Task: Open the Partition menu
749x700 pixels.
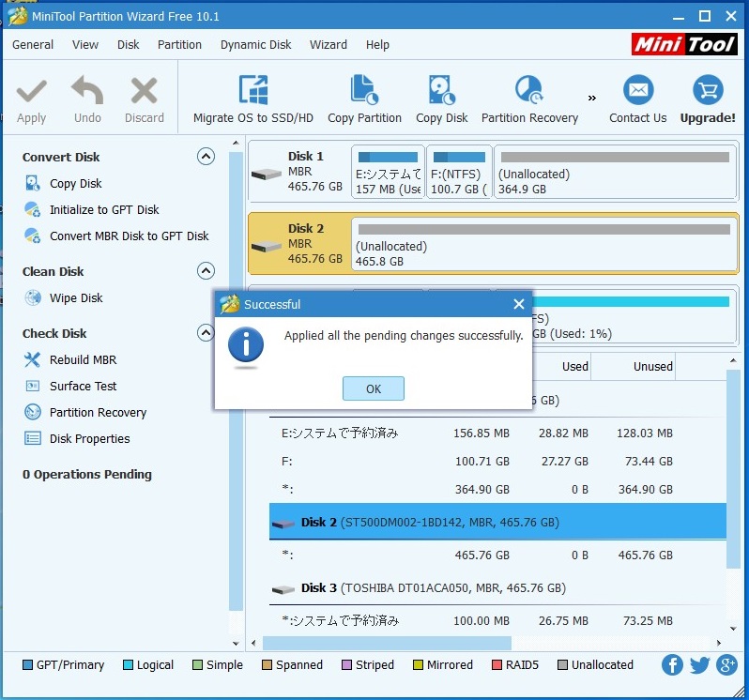Action: 179,44
